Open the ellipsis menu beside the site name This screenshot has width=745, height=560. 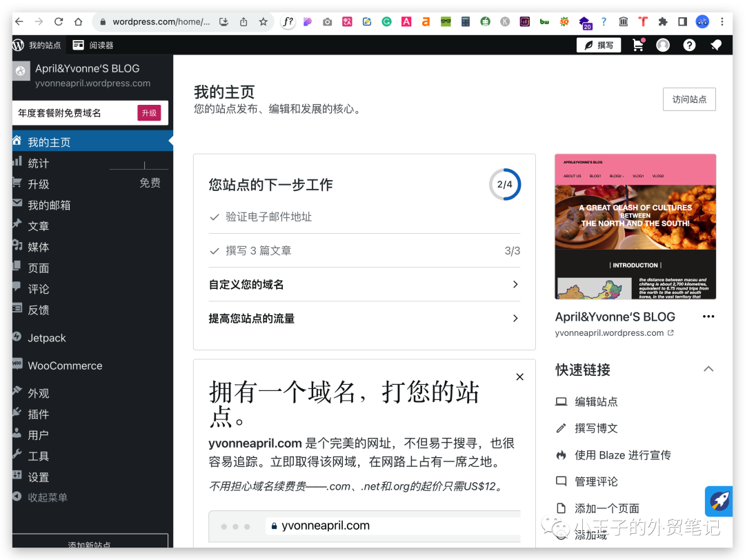pyautogui.click(x=708, y=316)
